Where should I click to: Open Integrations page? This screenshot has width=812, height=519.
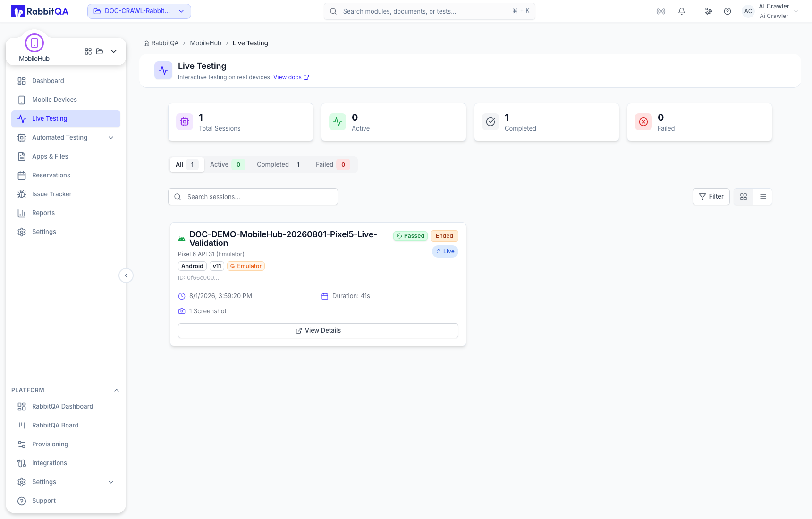(66, 463)
